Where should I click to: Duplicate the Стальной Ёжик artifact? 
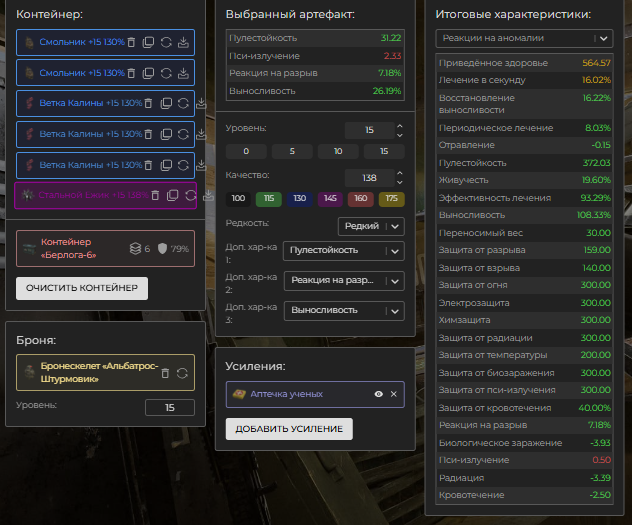(172, 195)
